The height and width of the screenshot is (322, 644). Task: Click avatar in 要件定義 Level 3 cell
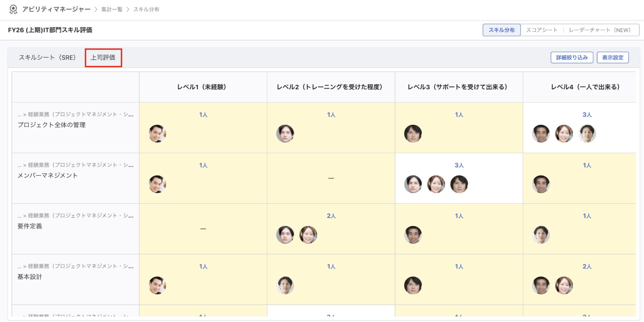point(413,235)
